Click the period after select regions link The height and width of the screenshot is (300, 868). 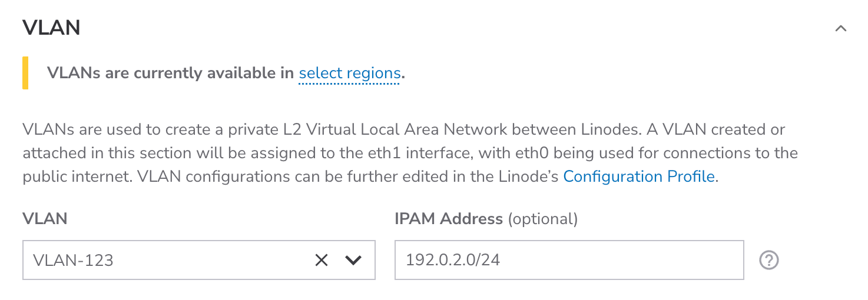pyautogui.click(x=403, y=75)
